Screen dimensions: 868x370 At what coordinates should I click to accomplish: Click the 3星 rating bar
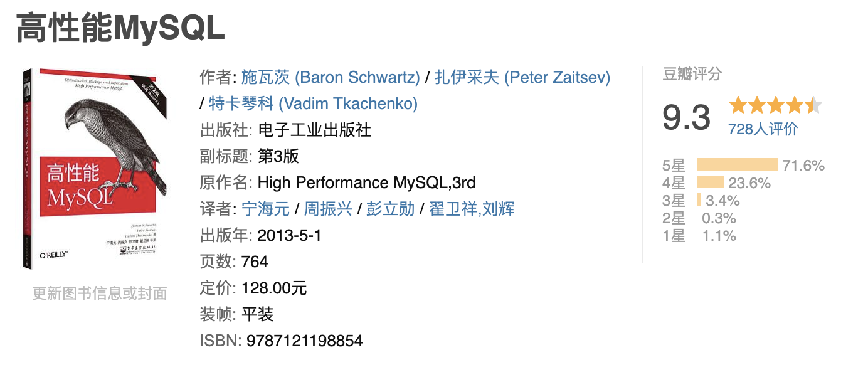pos(699,201)
